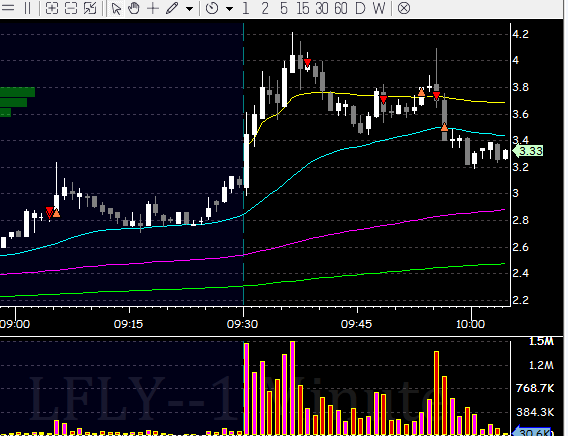Click the 10:00 time axis label
Screen dimensions: 568x436
(x=470, y=324)
